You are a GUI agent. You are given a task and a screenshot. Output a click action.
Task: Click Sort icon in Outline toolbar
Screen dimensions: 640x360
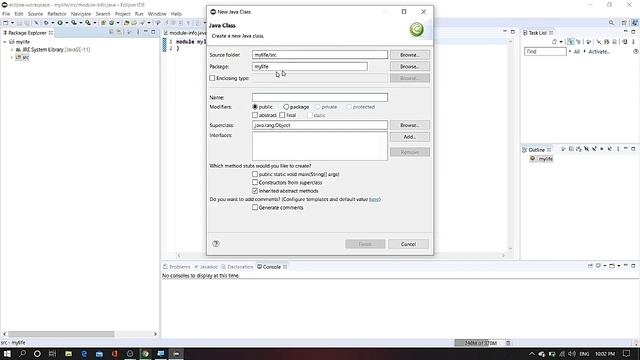[x=579, y=149]
